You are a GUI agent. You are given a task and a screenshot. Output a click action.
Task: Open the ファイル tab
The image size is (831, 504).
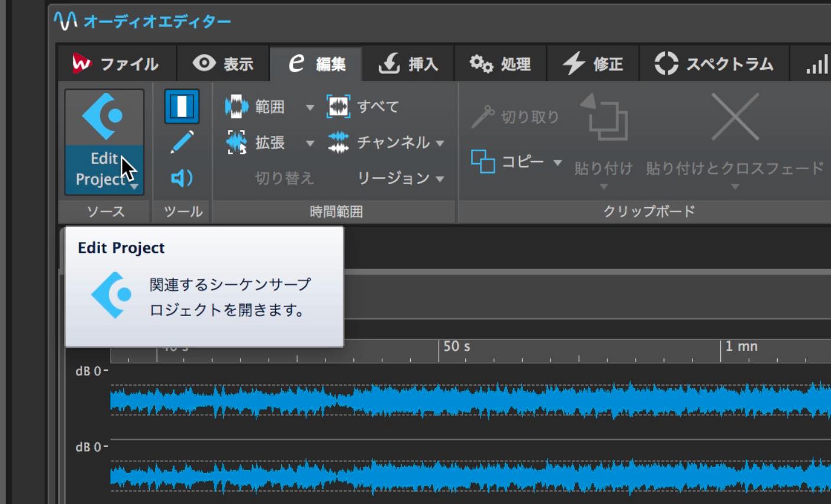click(116, 64)
